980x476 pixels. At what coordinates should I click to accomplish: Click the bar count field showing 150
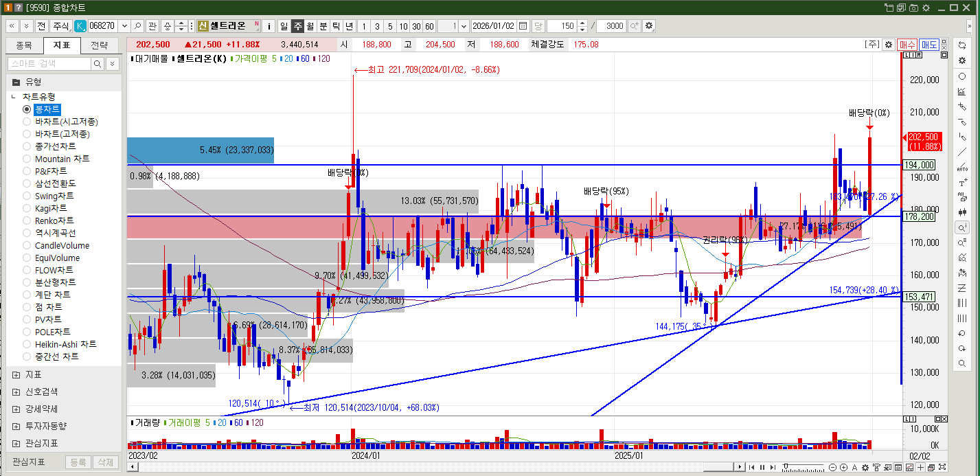click(x=562, y=25)
